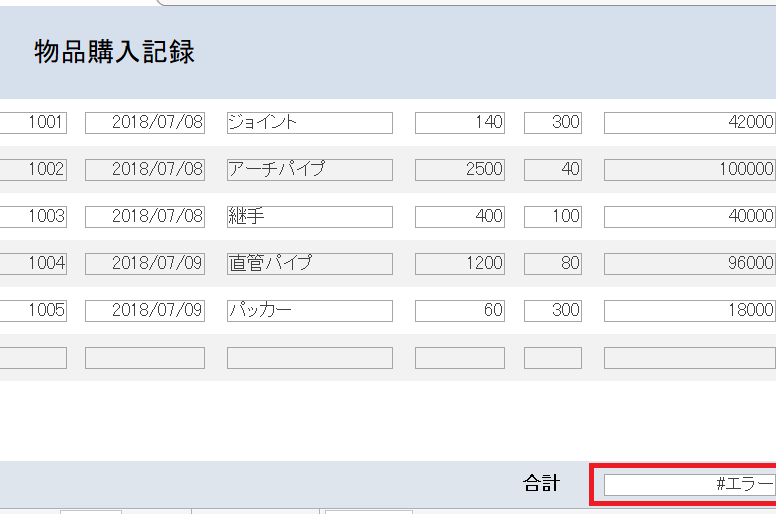Click the quantity field showing 40
The height and width of the screenshot is (514, 776).
click(552, 170)
